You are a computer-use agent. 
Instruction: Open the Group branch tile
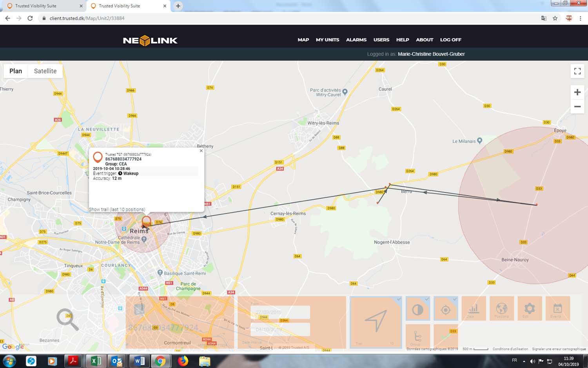click(417, 336)
